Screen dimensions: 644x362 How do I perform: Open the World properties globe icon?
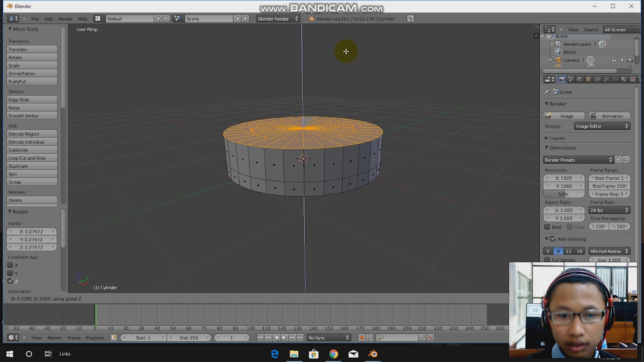(580, 79)
